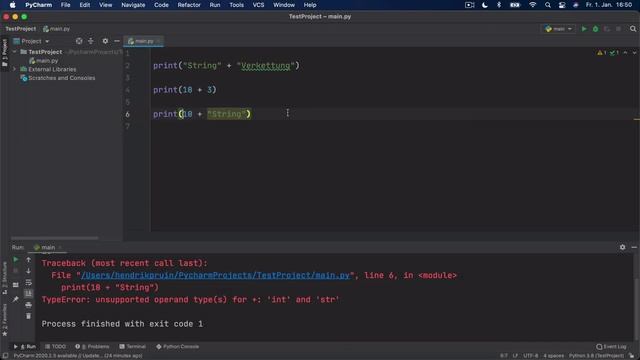Start debugging with the green bug icon

(x=596, y=29)
